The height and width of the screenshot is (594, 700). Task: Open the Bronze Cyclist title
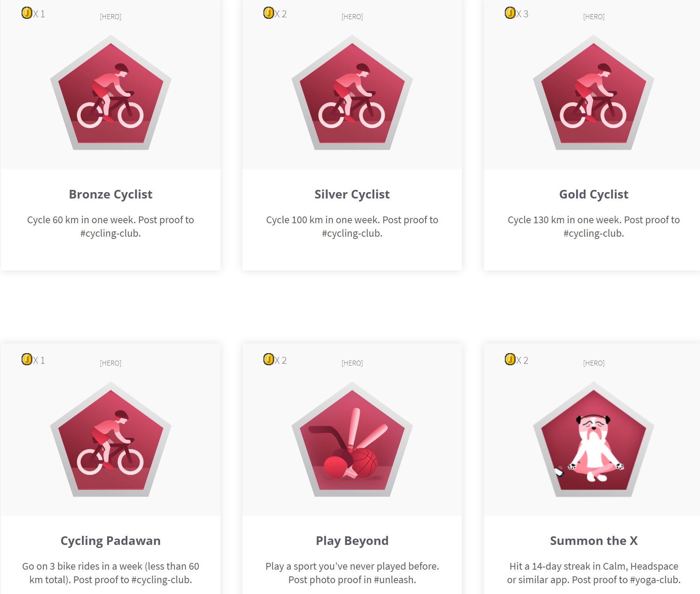tap(110, 194)
